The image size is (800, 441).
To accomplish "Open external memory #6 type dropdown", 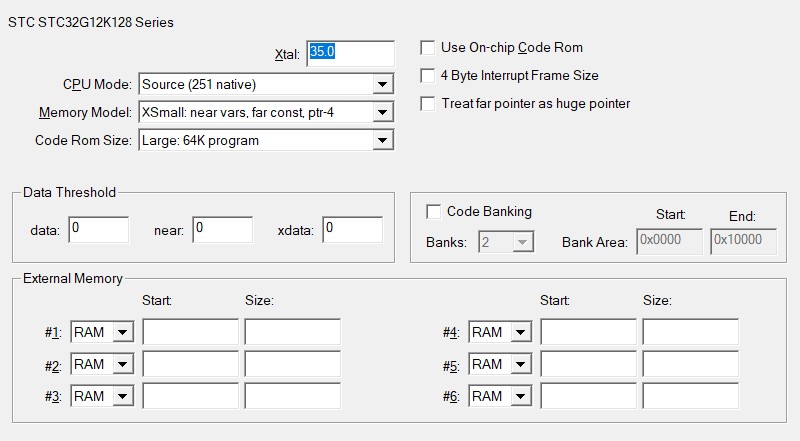I will point(500,396).
